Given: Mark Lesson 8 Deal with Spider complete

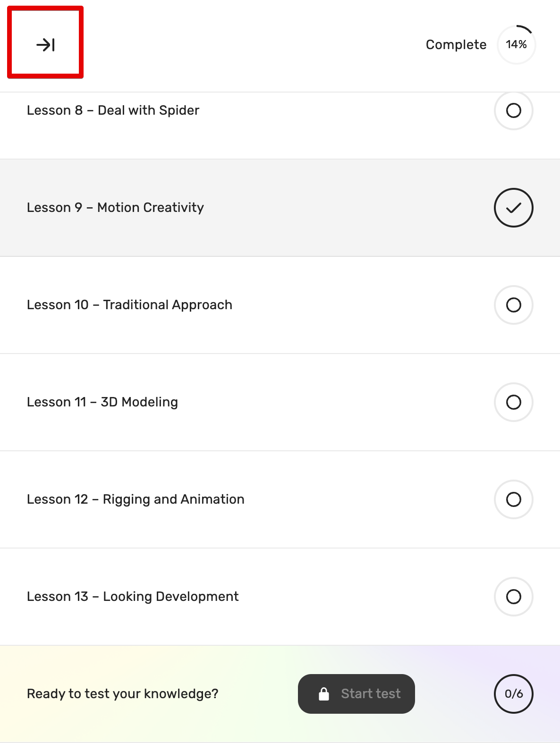Looking at the screenshot, I should [x=513, y=110].
